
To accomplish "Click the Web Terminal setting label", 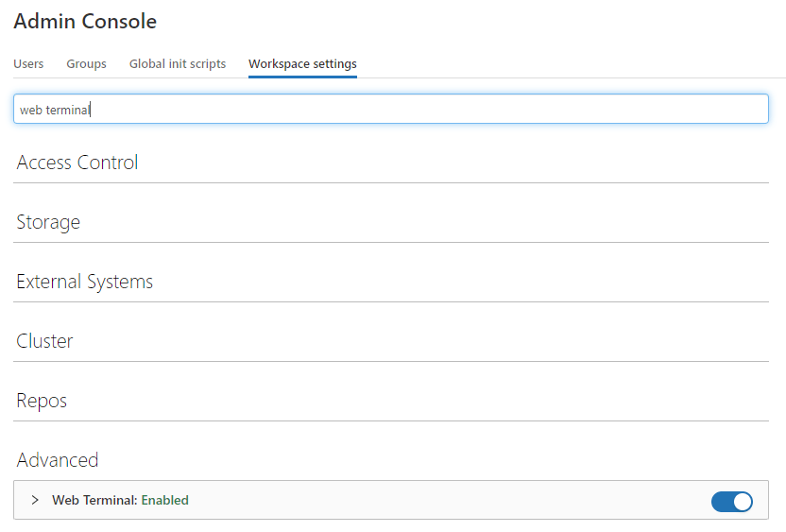I will tap(94, 500).
